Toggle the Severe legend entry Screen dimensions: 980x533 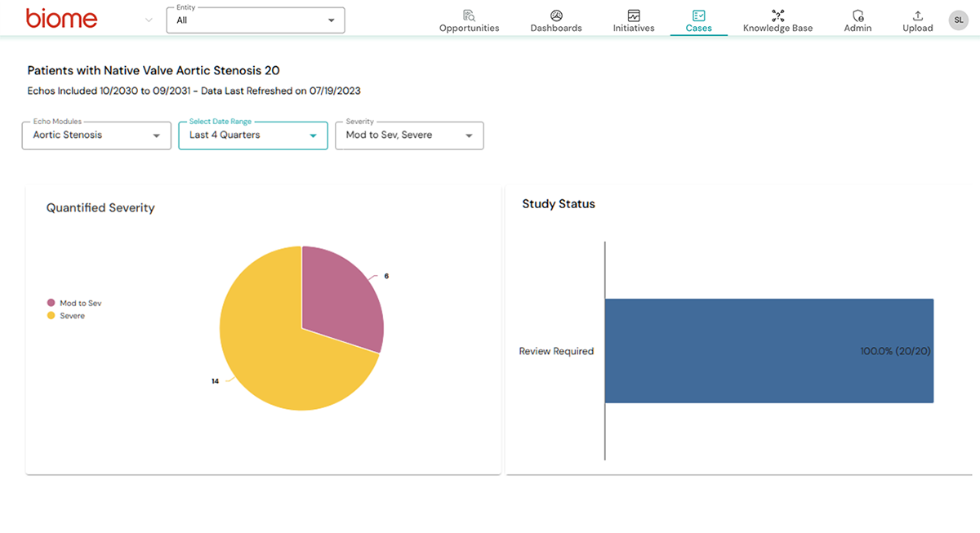[x=72, y=314]
